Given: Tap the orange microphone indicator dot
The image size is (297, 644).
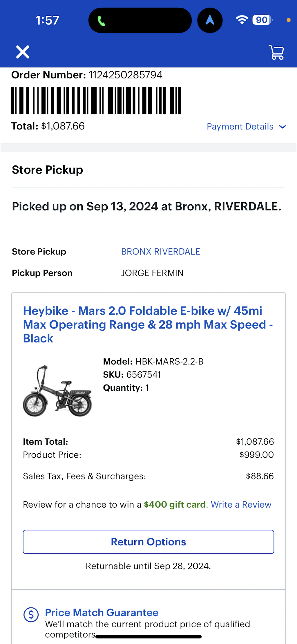Looking at the screenshot, I should click(288, 20).
